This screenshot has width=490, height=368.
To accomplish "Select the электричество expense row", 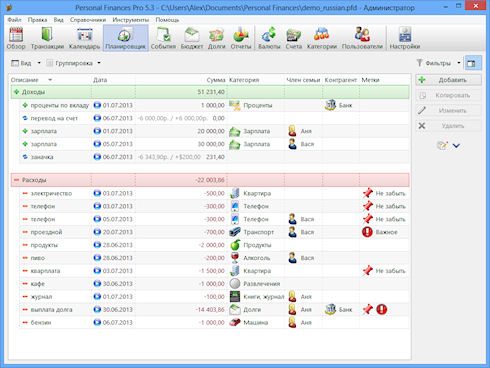I will pyautogui.click(x=214, y=193).
